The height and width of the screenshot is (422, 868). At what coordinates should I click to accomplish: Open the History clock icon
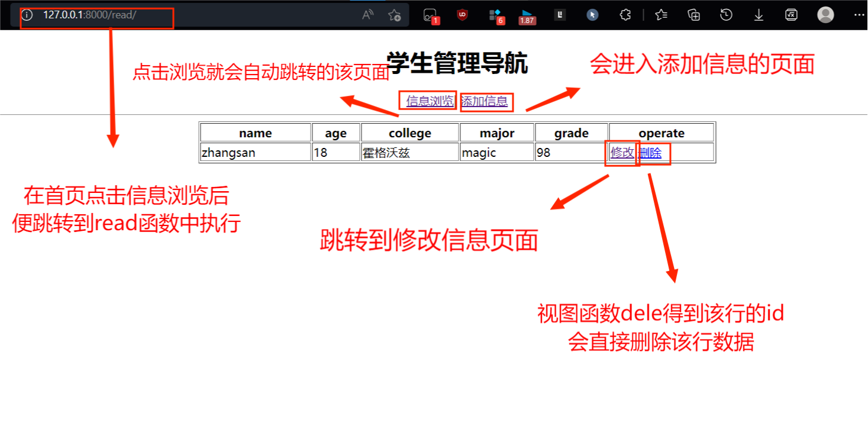point(725,14)
